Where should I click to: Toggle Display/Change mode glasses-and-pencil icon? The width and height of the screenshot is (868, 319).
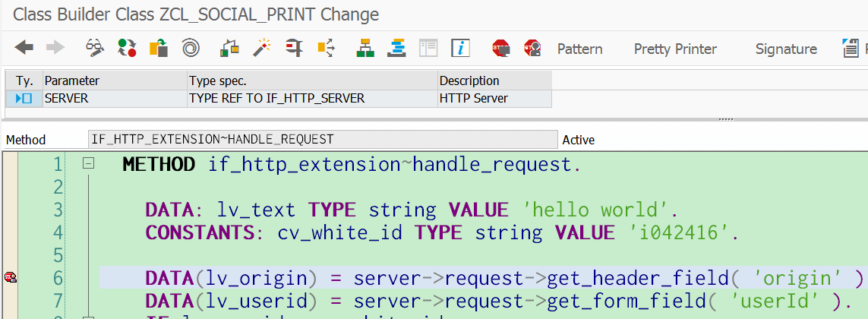coord(95,48)
